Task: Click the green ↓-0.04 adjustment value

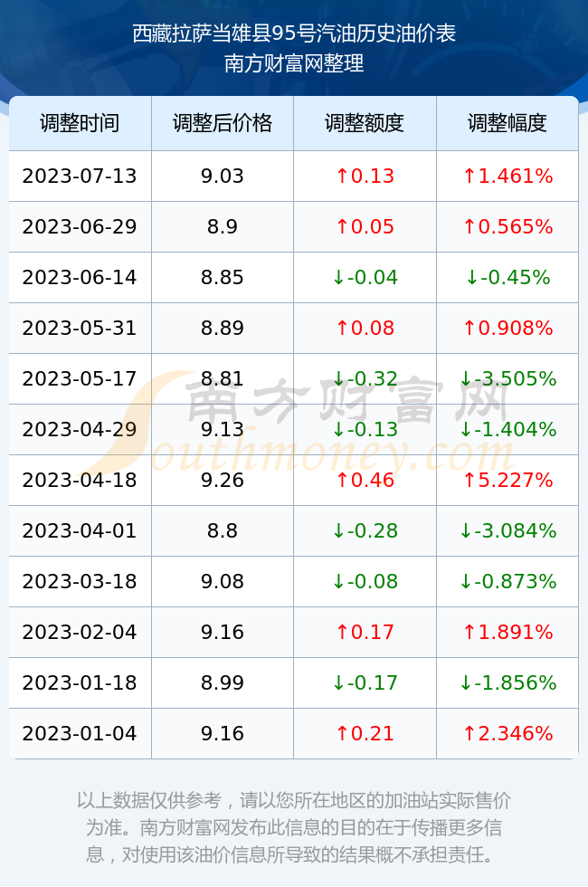Action: tap(365, 277)
